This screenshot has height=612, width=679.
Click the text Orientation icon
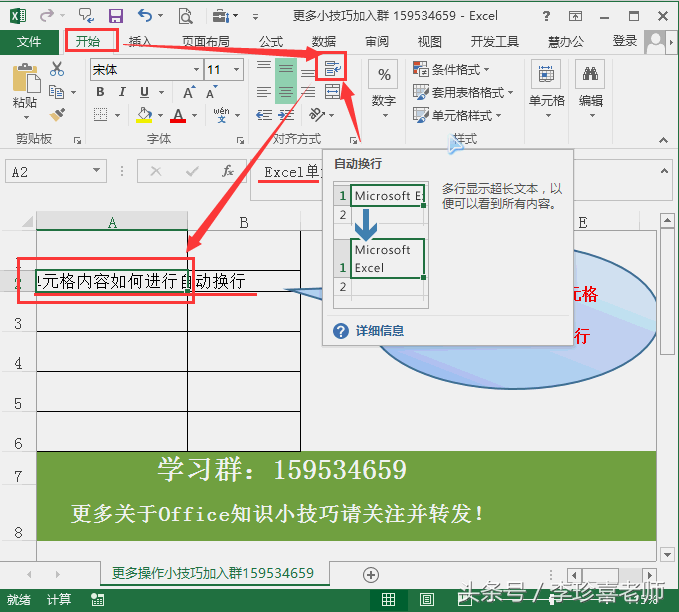(317, 115)
